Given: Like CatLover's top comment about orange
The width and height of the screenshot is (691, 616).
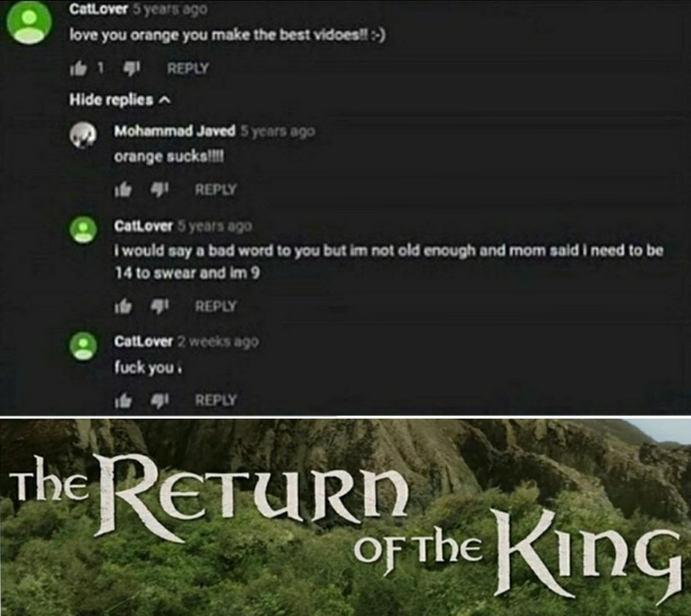Looking at the screenshot, I should tap(79, 69).
